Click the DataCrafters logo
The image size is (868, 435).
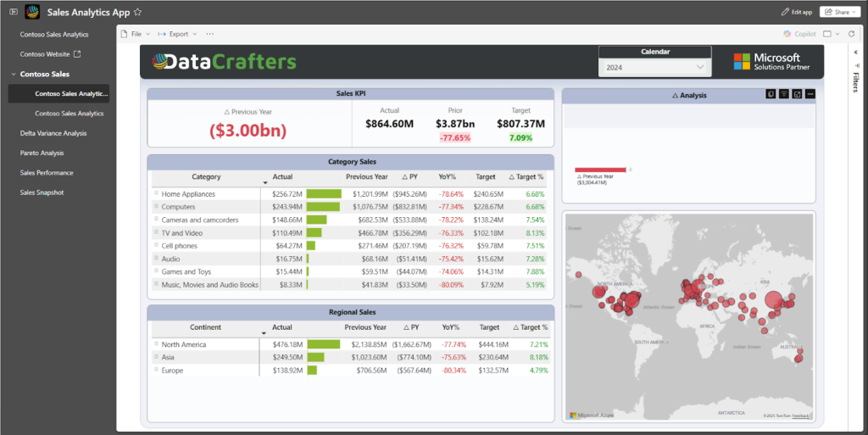click(224, 61)
